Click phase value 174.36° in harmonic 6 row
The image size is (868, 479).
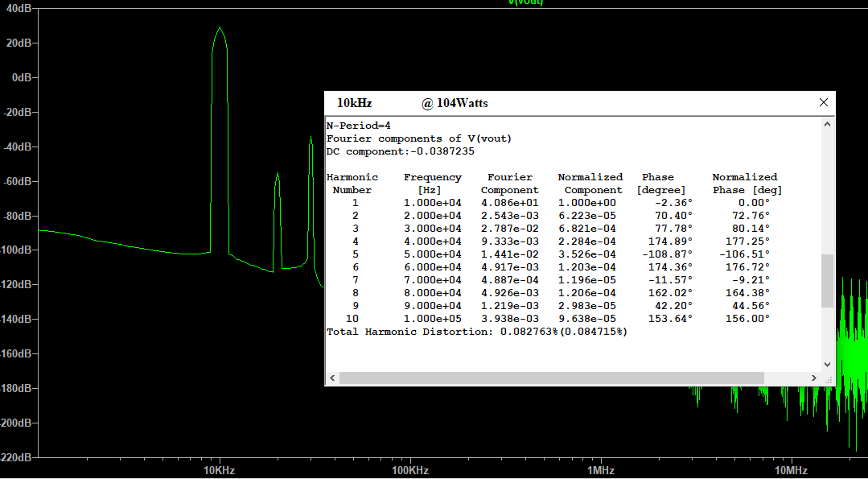click(670, 267)
